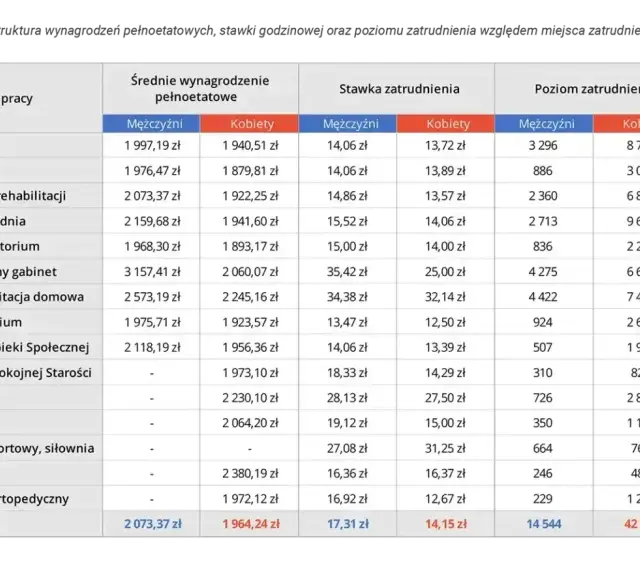Click the row label ending 'ieki Społecznej'
This screenshot has height=570, width=640.
pos(44,347)
